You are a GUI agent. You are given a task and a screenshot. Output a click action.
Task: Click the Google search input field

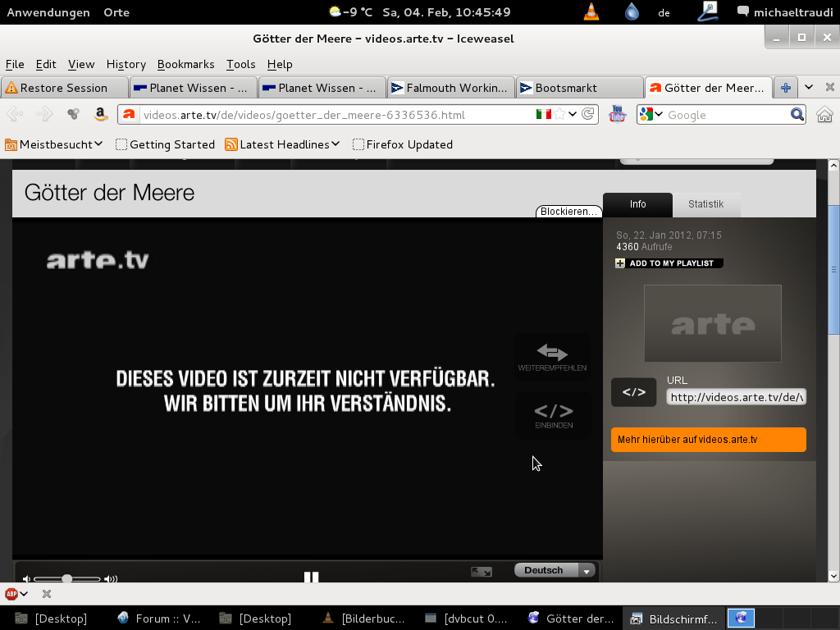728,115
